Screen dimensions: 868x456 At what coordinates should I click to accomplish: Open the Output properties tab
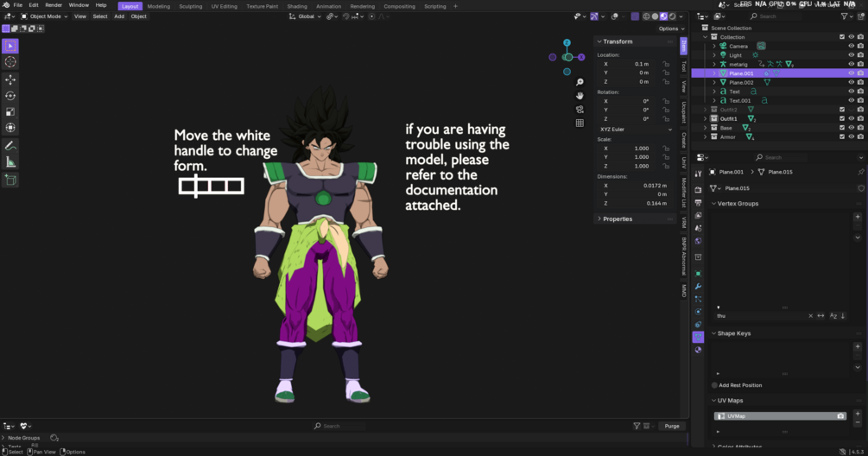point(698,203)
